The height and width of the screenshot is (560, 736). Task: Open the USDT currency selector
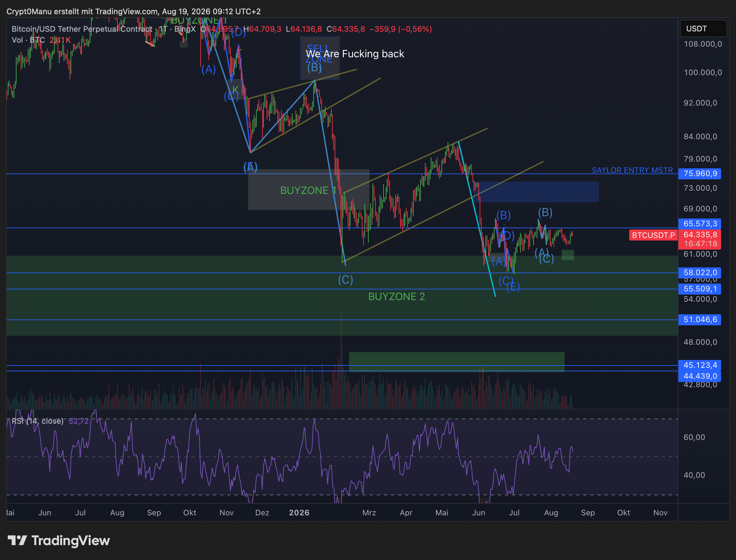coord(703,29)
